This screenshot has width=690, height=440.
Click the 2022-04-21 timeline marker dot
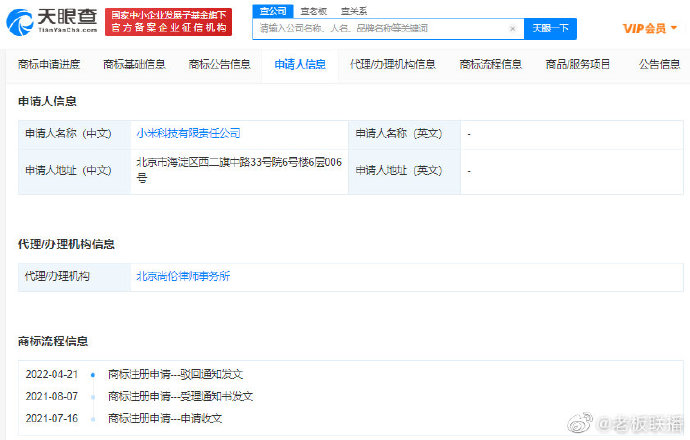coord(93,374)
